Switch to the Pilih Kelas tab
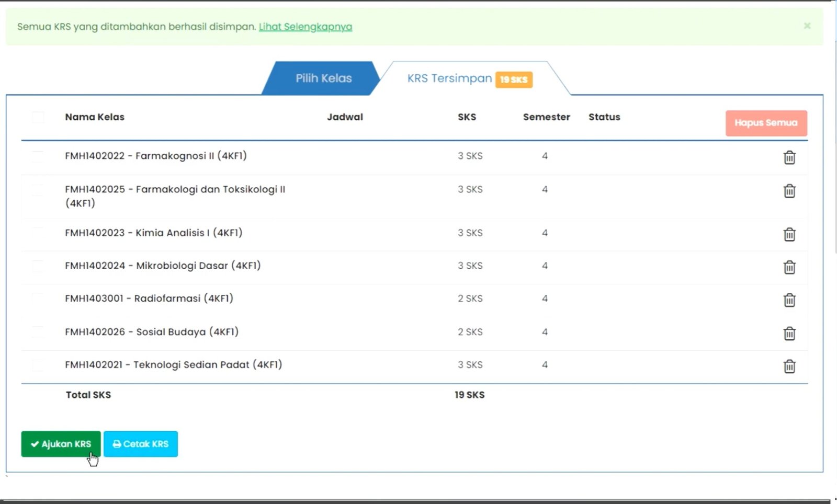Screen dimensions: 837x504 (323, 78)
